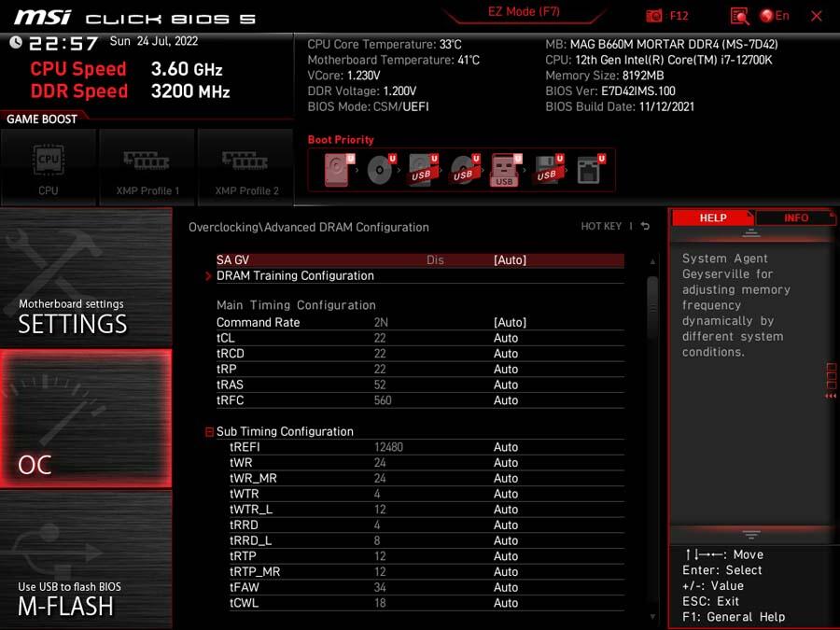
Task: Click the settings list scroll-down arrow
Action: pyautogui.click(x=652, y=617)
